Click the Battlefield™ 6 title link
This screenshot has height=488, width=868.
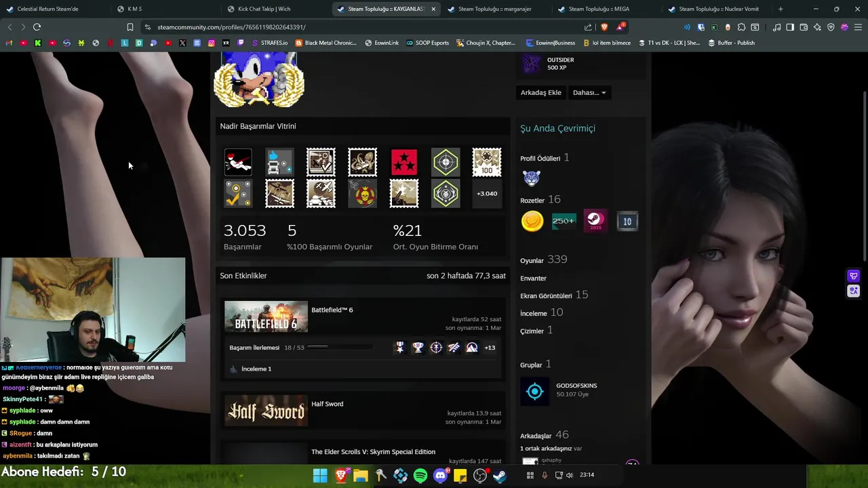[332, 310]
